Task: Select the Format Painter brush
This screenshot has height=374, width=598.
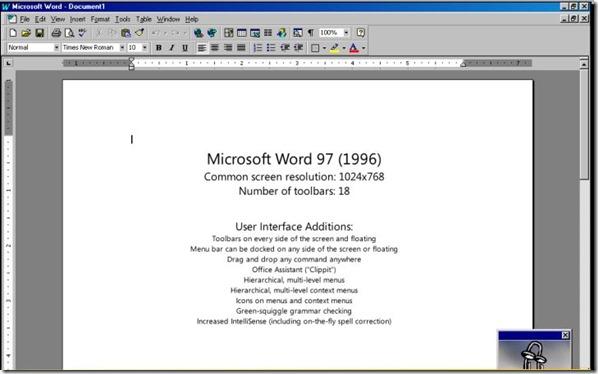Action: 140,33
